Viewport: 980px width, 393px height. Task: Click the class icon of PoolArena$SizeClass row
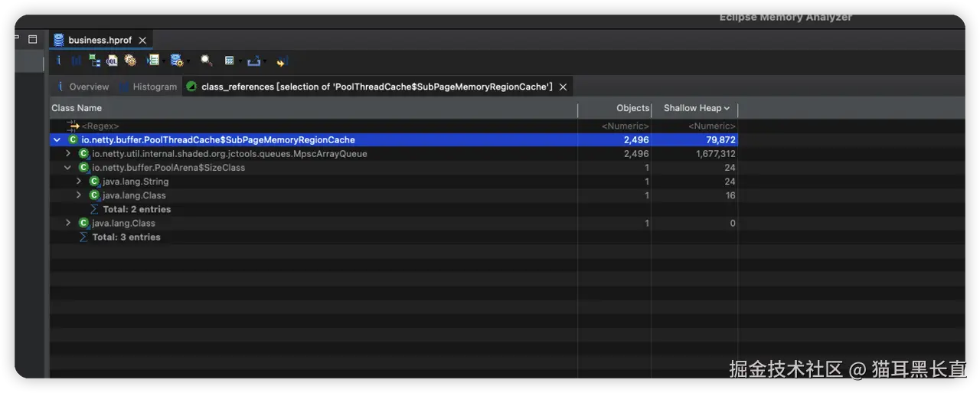tap(84, 168)
